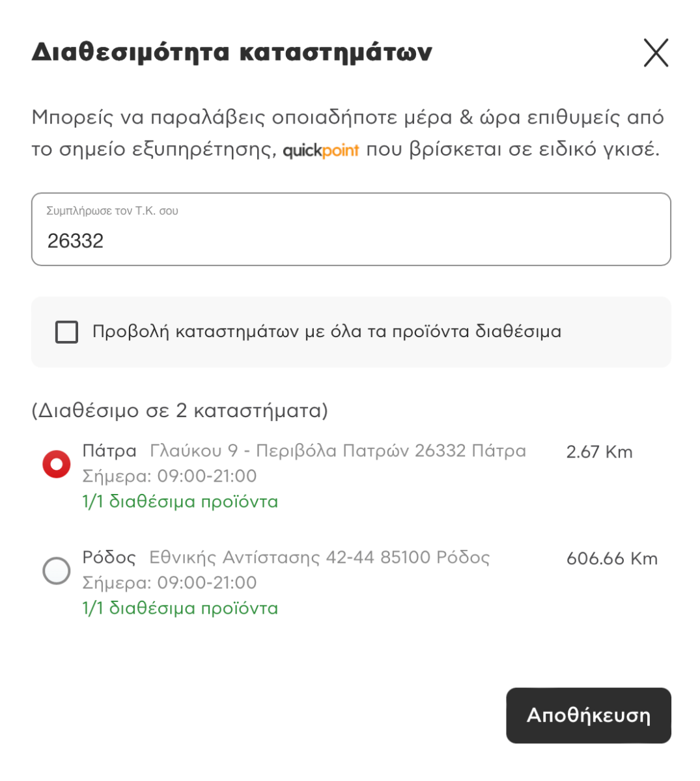
Task: Select the Πάτρα store radio button
Action: click(57, 464)
